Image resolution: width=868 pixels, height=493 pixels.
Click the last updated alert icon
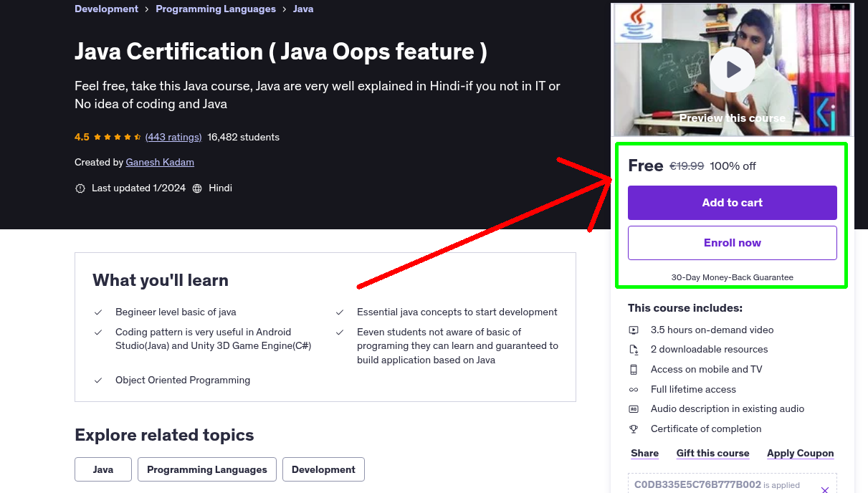click(80, 188)
